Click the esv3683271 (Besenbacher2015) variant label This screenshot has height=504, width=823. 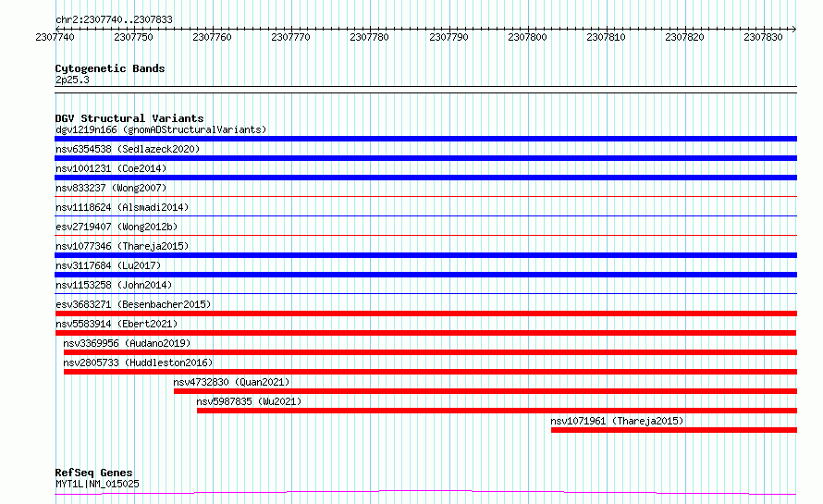[x=133, y=304]
